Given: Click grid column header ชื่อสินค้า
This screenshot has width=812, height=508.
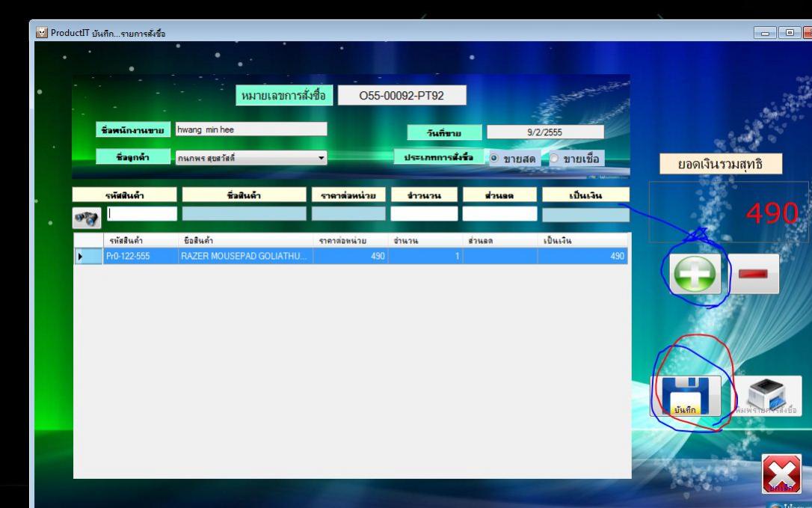Looking at the screenshot, I should [245, 240].
